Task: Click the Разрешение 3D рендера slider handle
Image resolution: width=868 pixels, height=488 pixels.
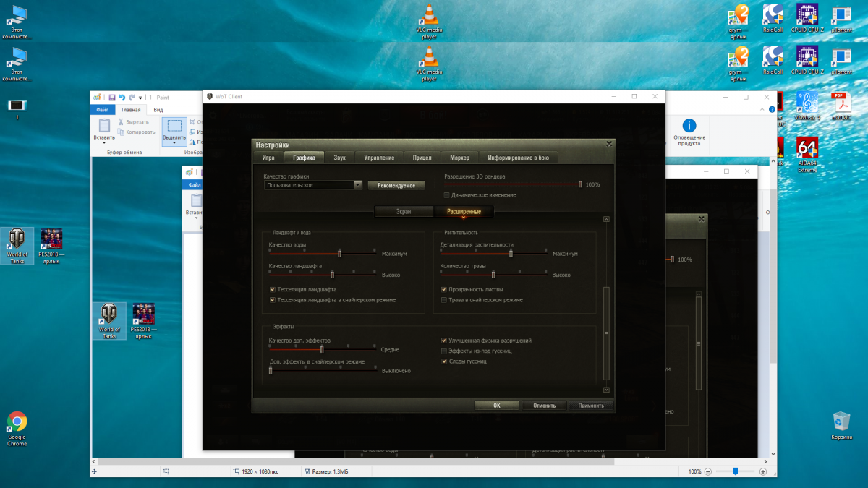Action: pyautogui.click(x=580, y=184)
